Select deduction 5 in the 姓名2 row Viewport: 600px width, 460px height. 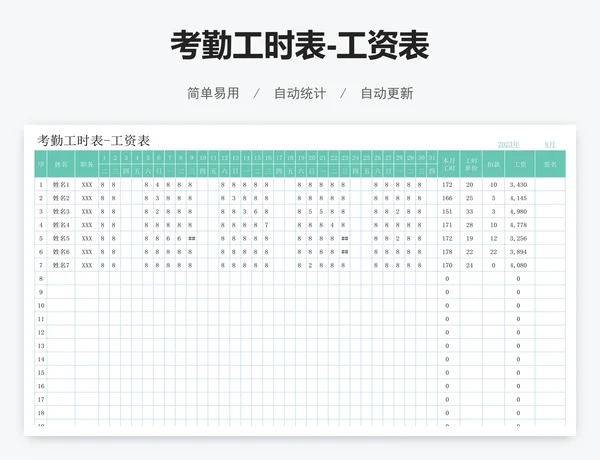(494, 198)
